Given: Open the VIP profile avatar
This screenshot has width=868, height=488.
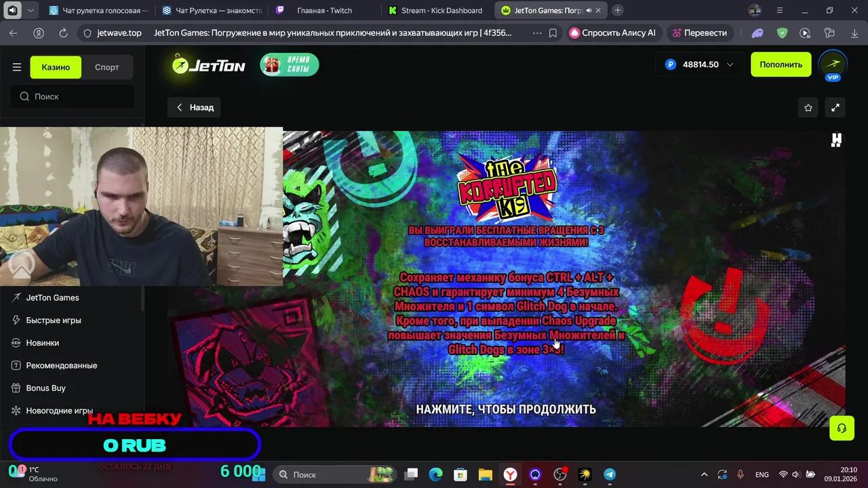Looking at the screenshot, I should click(833, 65).
